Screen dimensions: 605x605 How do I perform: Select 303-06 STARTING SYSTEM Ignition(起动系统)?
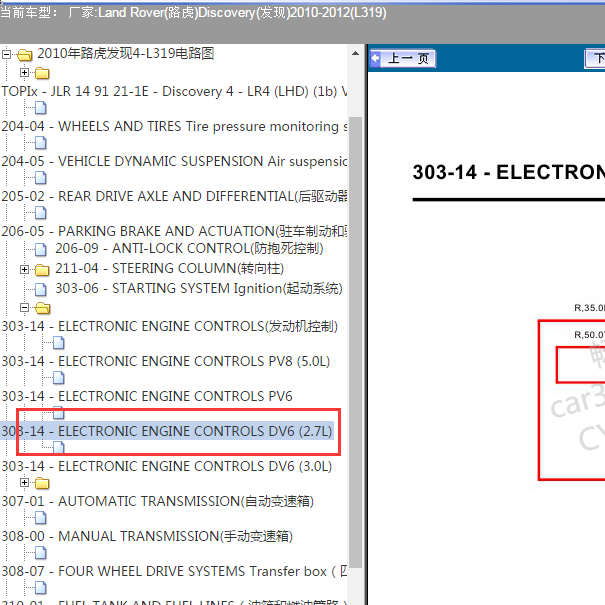199,289
